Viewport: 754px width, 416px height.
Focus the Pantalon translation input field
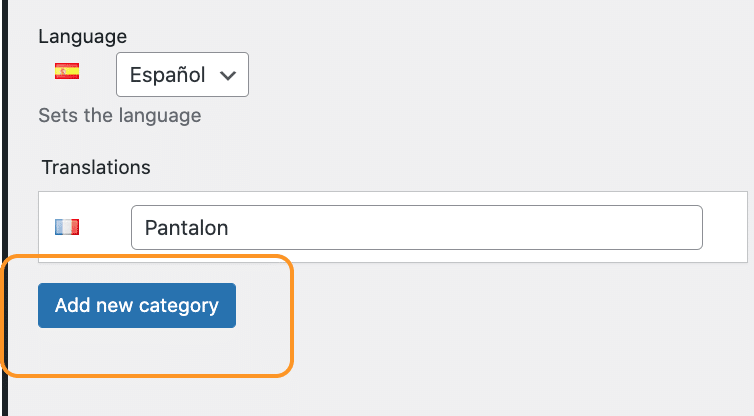[x=417, y=227]
